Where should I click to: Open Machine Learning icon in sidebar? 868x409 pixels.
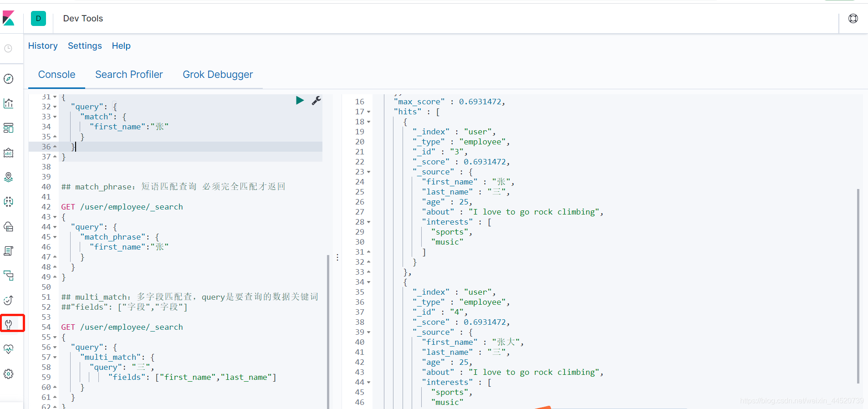click(8, 202)
